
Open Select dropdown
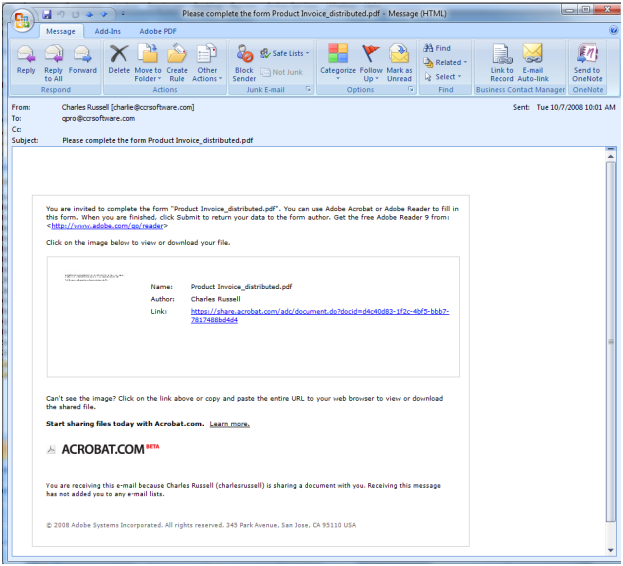[x=443, y=77]
